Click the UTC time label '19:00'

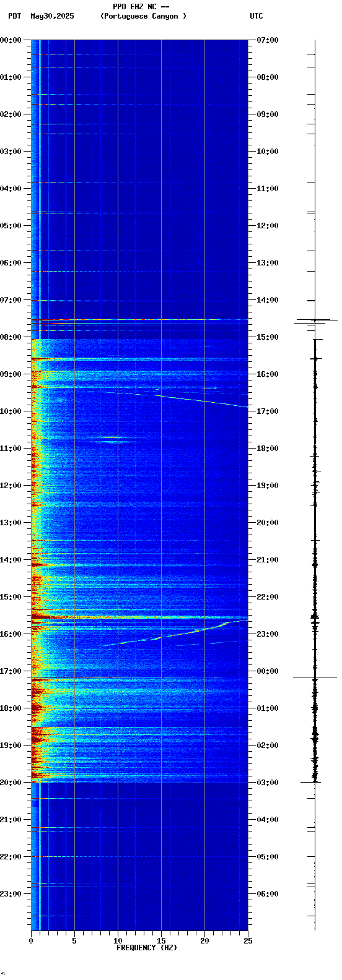pos(268,486)
